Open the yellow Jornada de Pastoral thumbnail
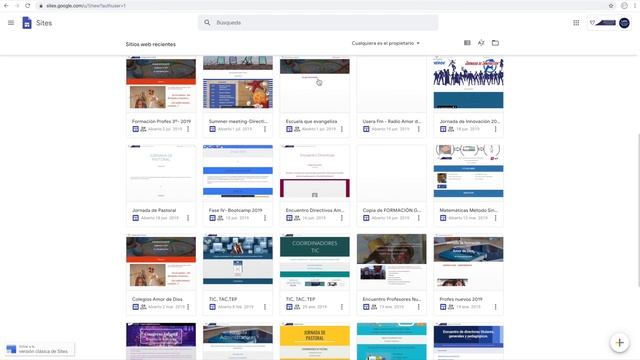The width and height of the screenshot is (640, 360). point(315,342)
